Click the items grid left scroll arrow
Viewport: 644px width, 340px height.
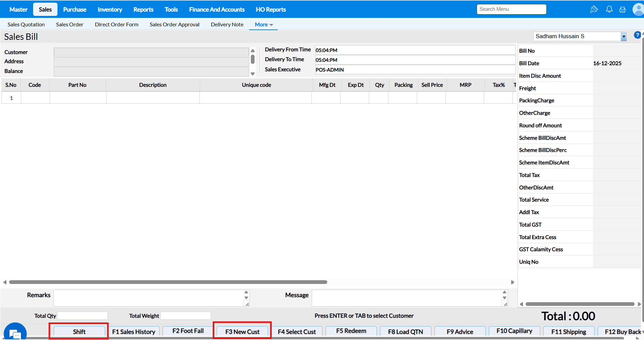(x=5, y=282)
